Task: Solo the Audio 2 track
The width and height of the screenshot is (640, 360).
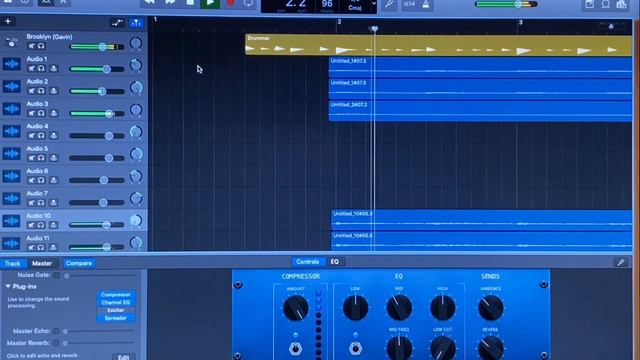Action: click(x=41, y=91)
